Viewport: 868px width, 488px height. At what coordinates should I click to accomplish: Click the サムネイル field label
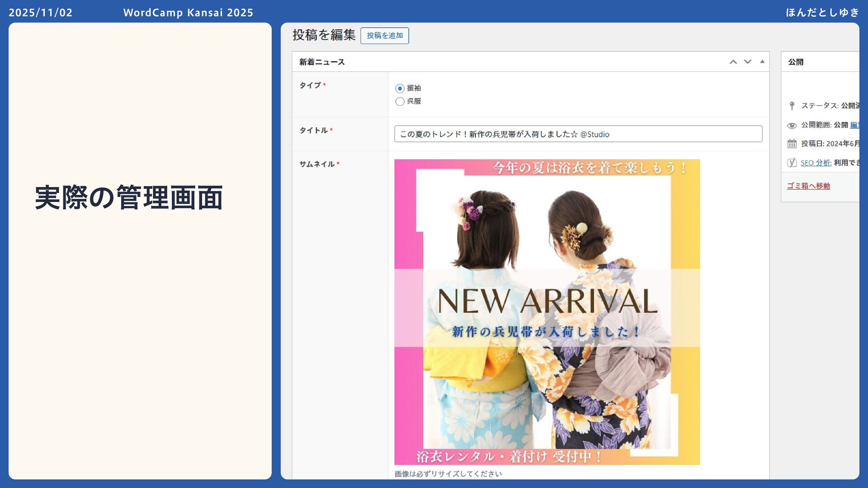[316, 164]
